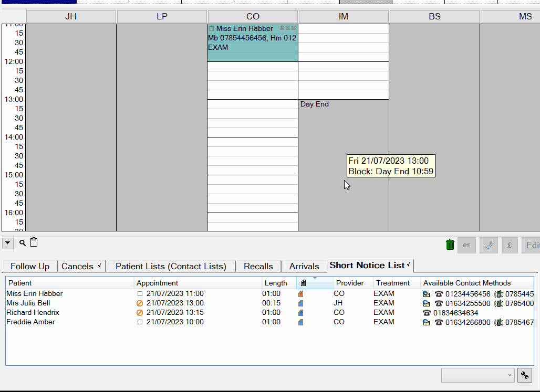540x392 pixels.
Task: Click the magnifying glass search icon
Action: coord(23,243)
